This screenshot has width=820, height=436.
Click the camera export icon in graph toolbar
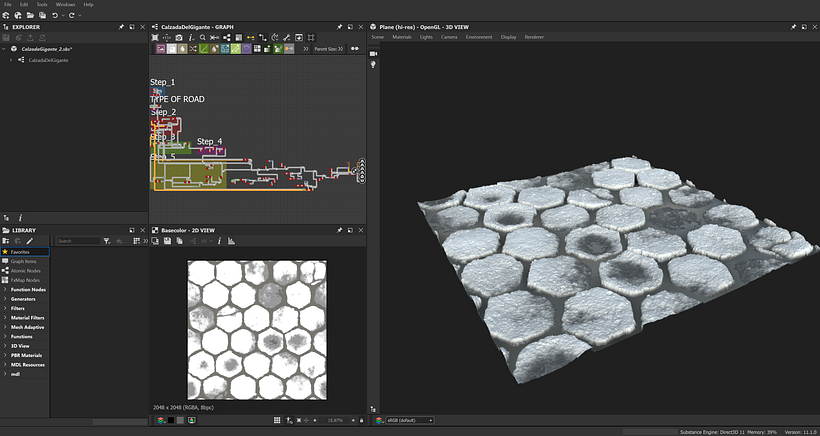click(x=179, y=38)
